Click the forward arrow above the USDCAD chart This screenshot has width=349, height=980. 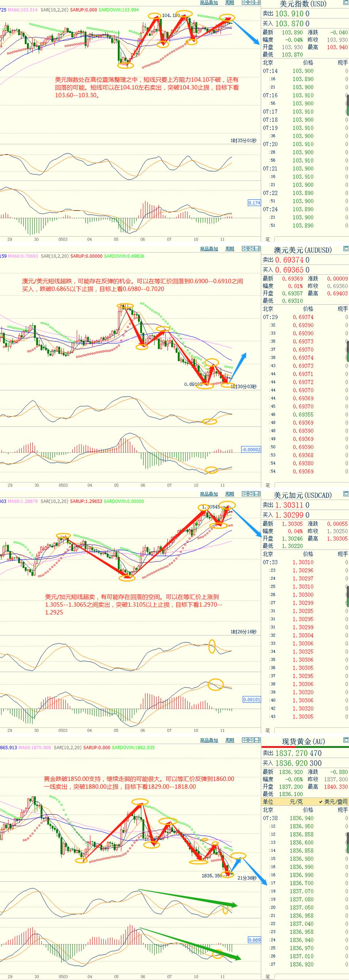pos(251,494)
